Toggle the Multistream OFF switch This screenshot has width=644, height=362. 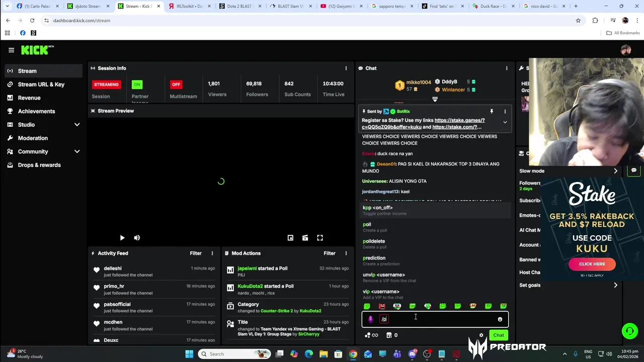(x=176, y=84)
